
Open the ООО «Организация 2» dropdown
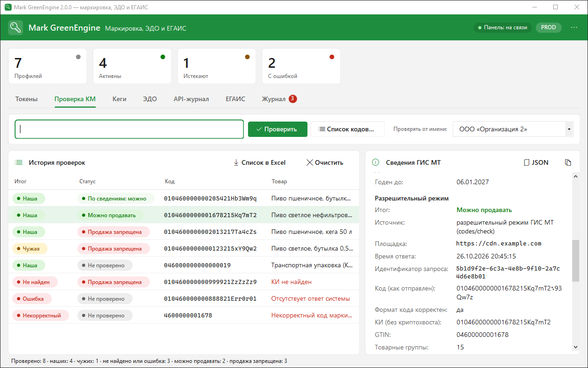[513, 129]
